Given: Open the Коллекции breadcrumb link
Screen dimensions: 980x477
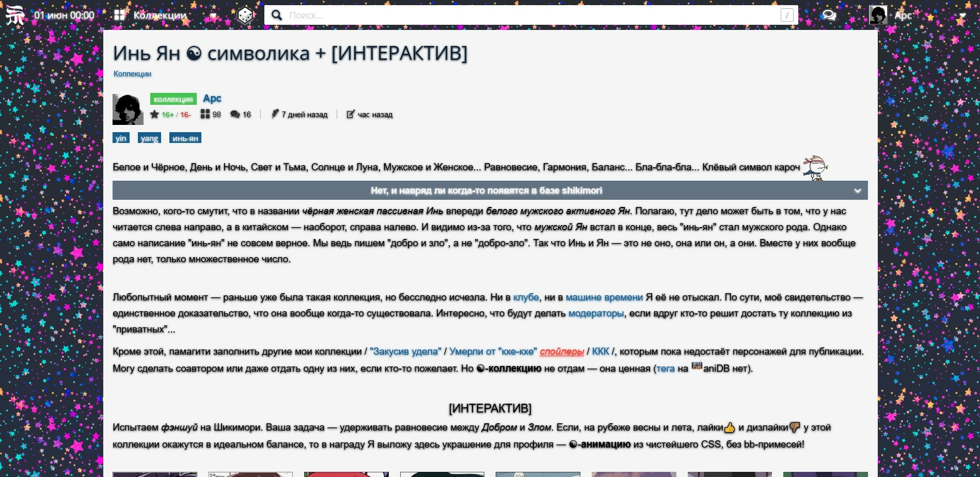Looking at the screenshot, I should click(132, 74).
